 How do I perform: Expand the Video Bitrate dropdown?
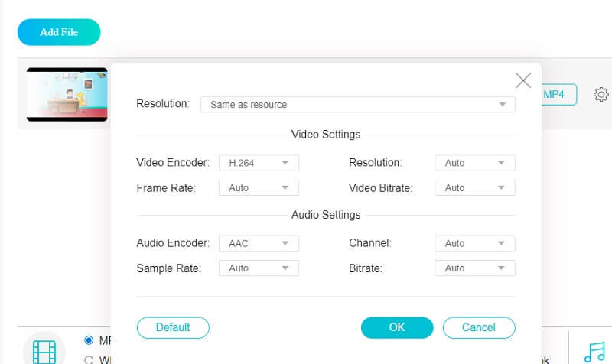coord(474,187)
